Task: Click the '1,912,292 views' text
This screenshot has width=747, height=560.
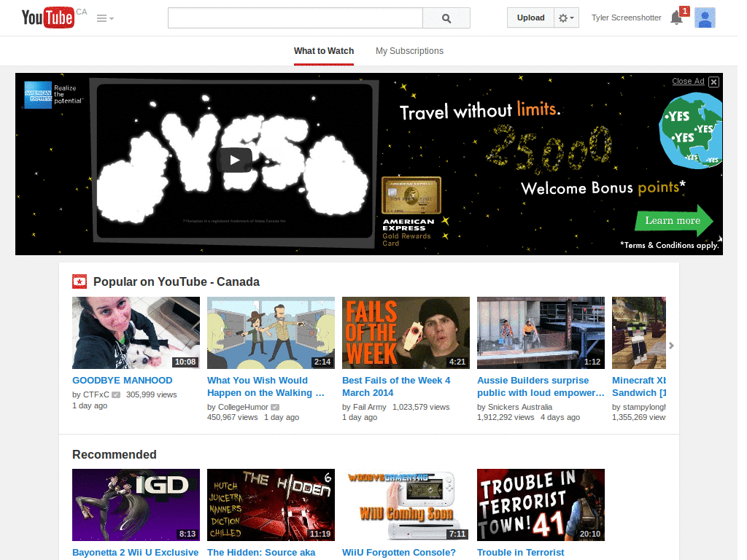Action: [506, 417]
